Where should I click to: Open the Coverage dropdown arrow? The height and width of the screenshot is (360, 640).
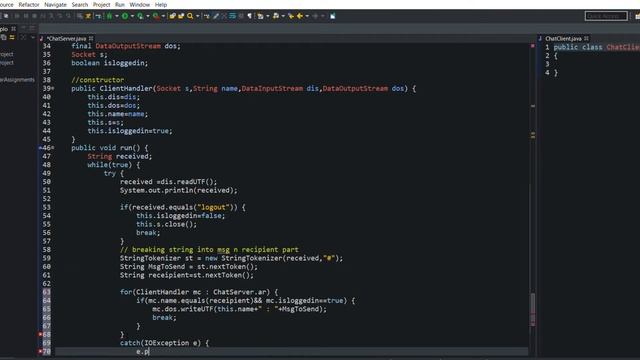pos(148,16)
